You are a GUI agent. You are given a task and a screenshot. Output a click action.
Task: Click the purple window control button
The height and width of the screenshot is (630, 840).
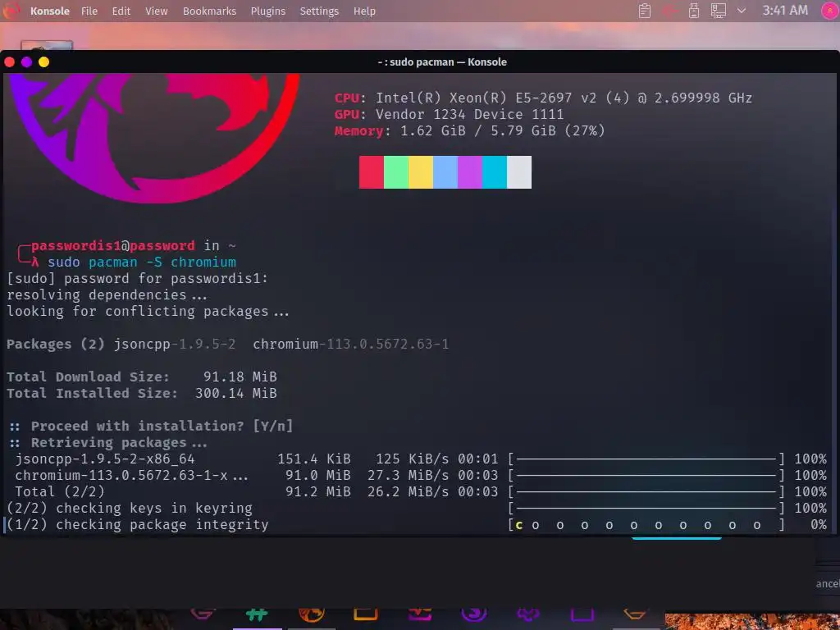[x=26, y=62]
